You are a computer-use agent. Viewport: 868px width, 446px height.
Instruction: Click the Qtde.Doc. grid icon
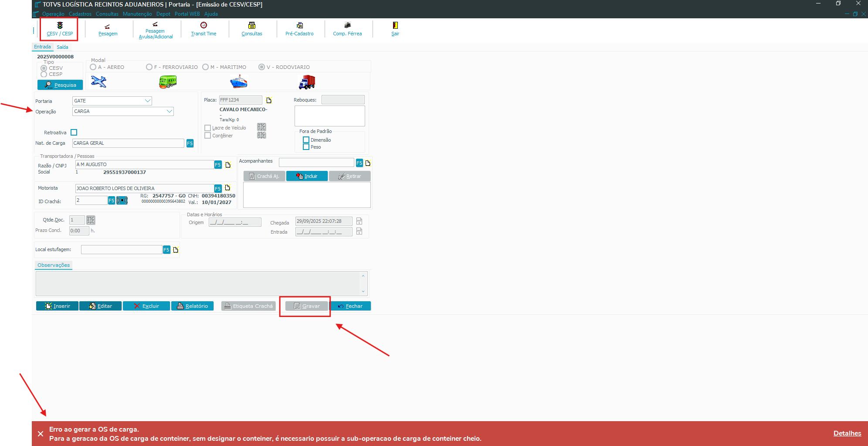(x=91, y=220)
